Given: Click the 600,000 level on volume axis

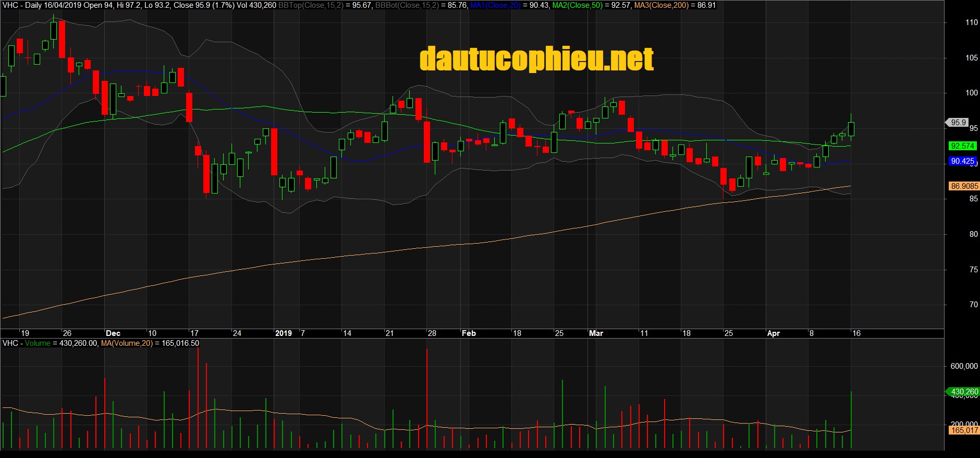Looking at the screenshot, I should tap(964, 366).
